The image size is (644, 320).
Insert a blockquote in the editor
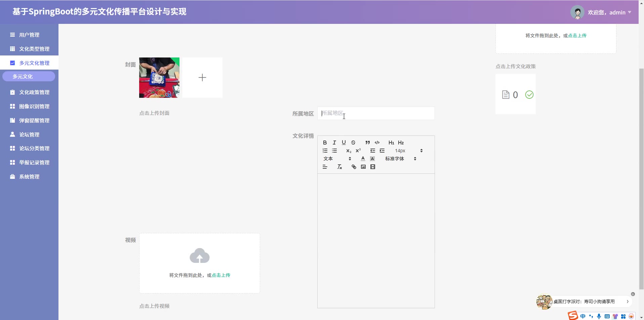click(367, 143)
